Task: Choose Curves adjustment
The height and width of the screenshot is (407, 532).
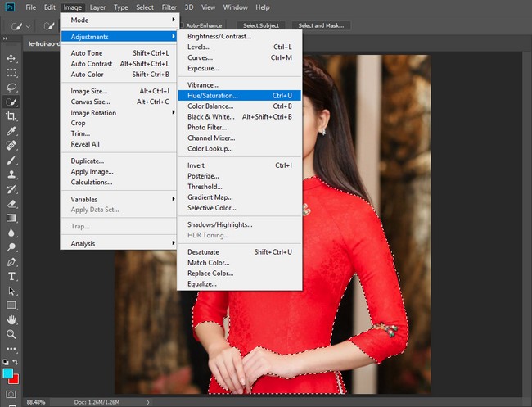Action: [240, 57]
